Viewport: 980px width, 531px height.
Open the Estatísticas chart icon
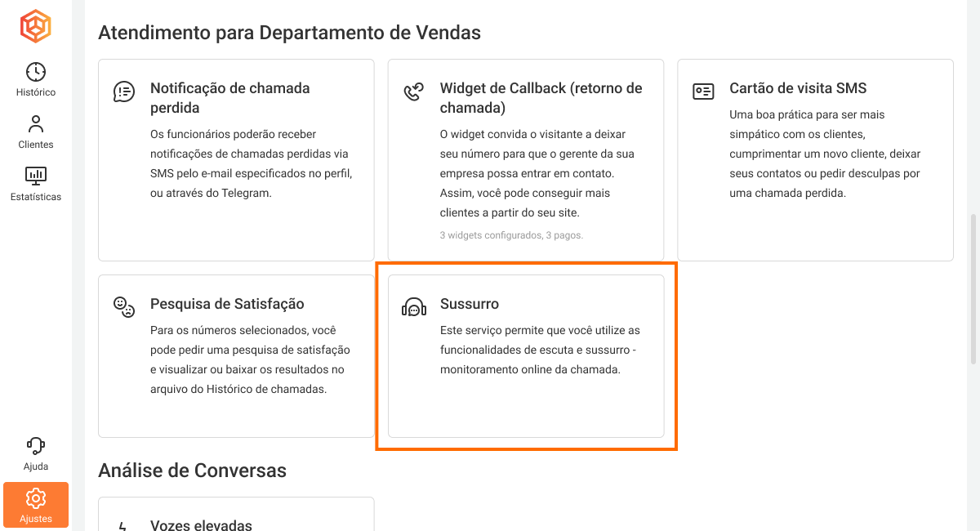tap(36, 176)
